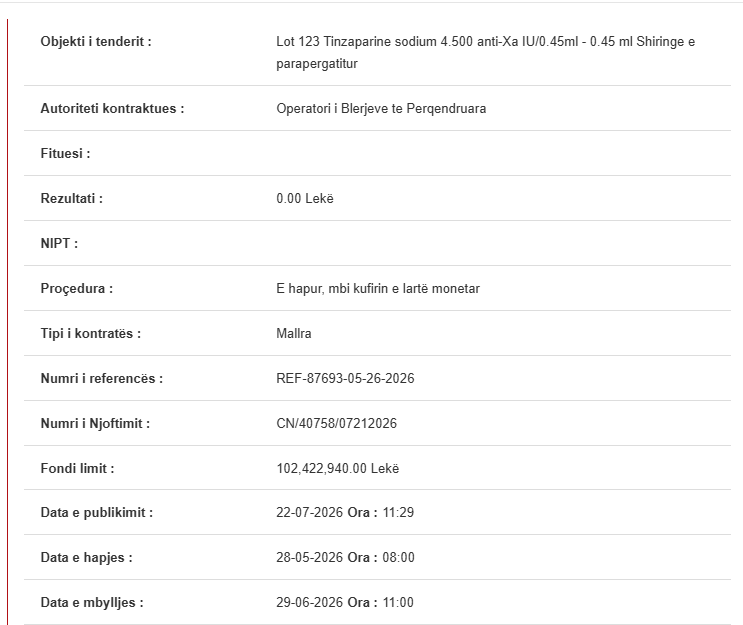Viewport: 743px width, 625px height.
Task: Click notice number CN/40758/07212026
Action: point(336,424)
